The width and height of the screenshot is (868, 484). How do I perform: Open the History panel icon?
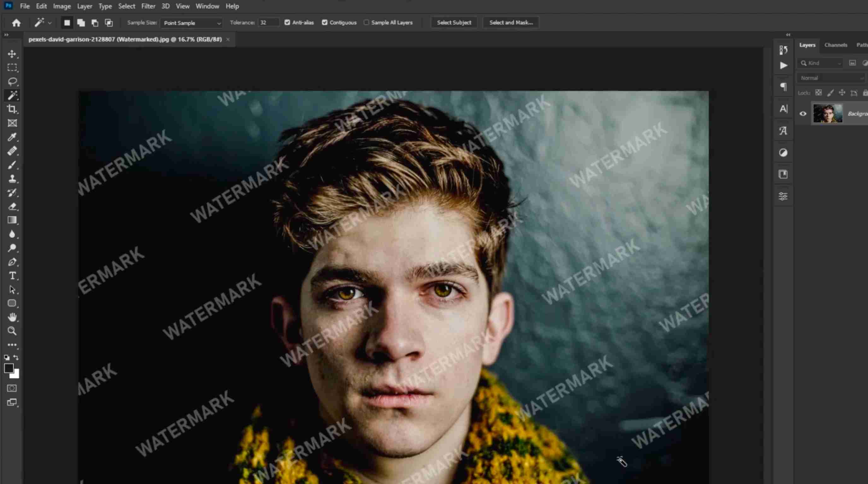click(783, 50)
